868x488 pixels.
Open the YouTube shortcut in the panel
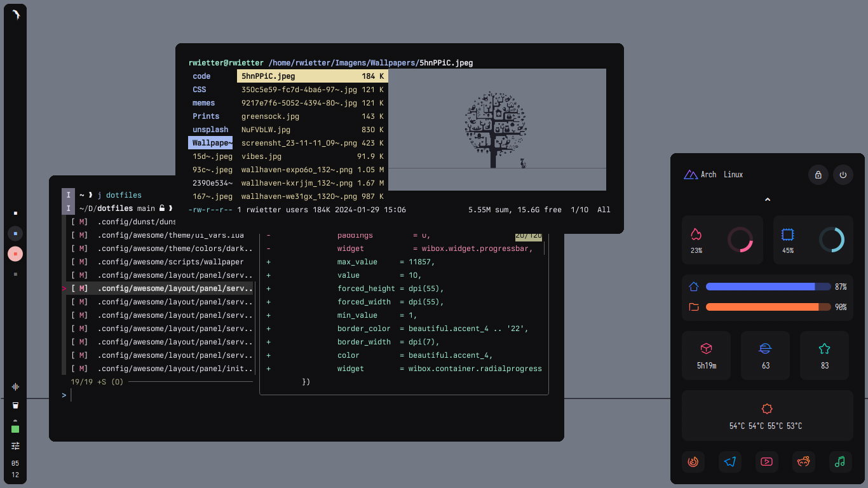click(766, 462)
